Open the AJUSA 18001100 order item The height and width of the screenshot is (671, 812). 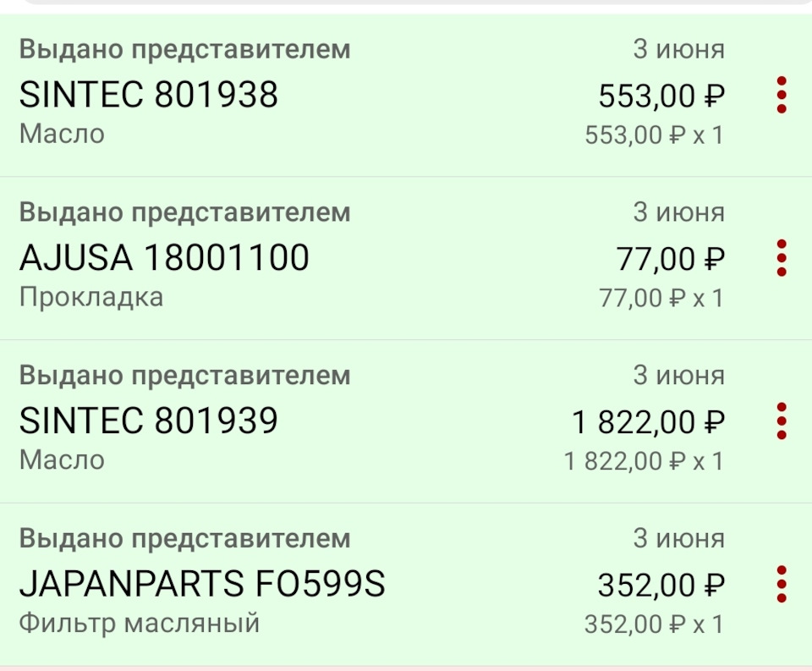[x=164, y=259]
